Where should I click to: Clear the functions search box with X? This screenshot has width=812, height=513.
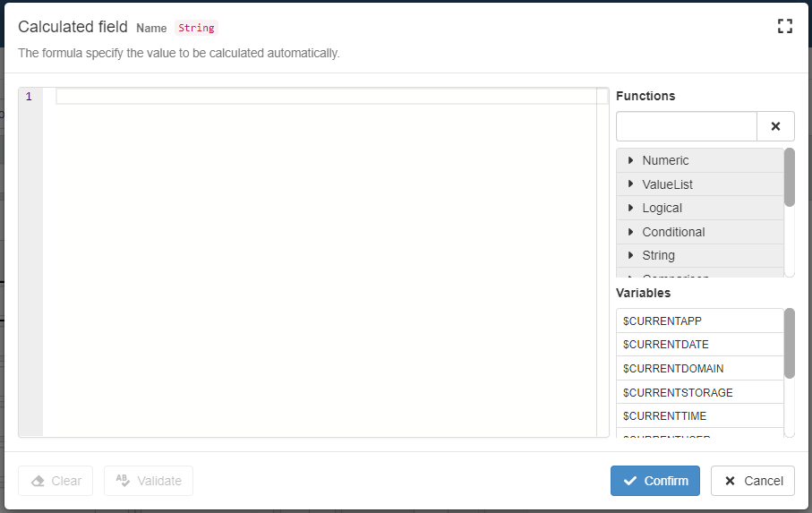(775, 126)
